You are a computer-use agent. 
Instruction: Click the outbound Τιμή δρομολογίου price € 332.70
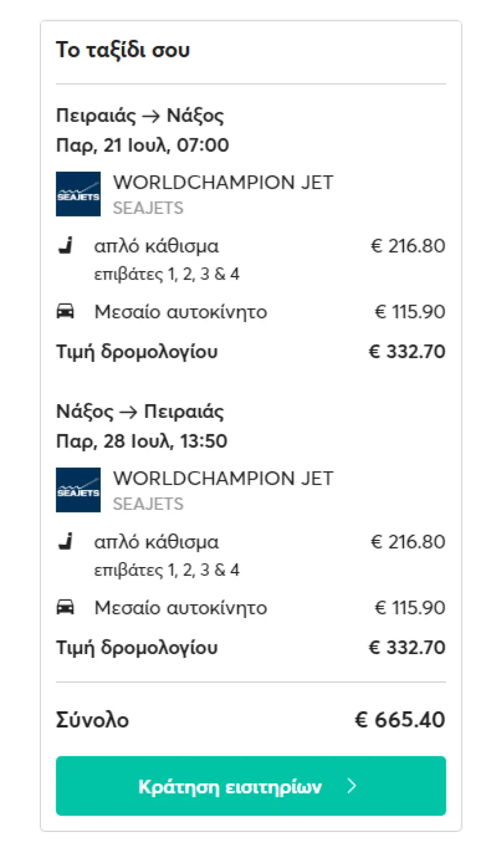[407, 352]
